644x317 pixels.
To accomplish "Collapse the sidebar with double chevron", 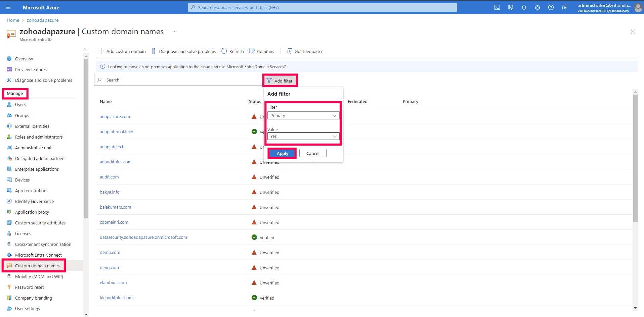I will click(85, 49).
